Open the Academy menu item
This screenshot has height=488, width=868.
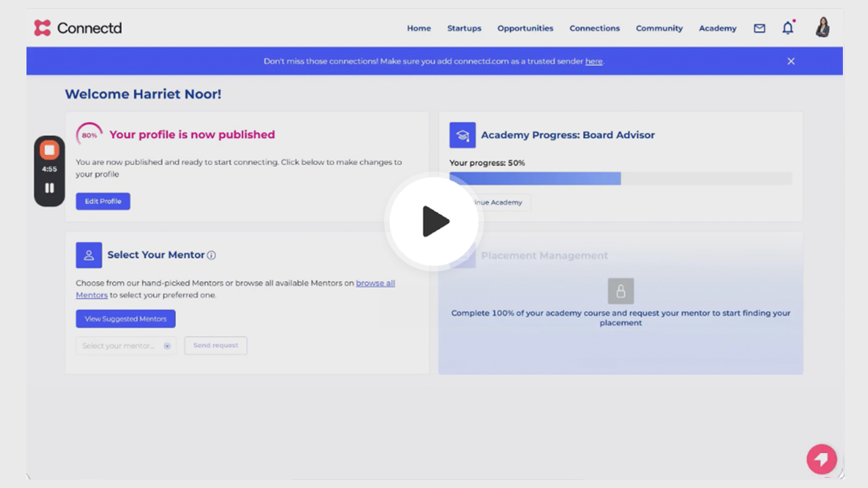717,28
